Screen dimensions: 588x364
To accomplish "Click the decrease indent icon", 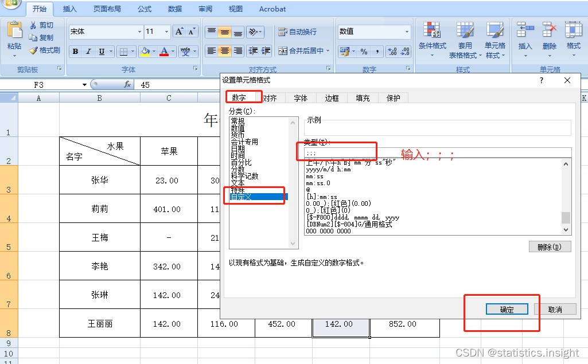I will click(253, 50).
